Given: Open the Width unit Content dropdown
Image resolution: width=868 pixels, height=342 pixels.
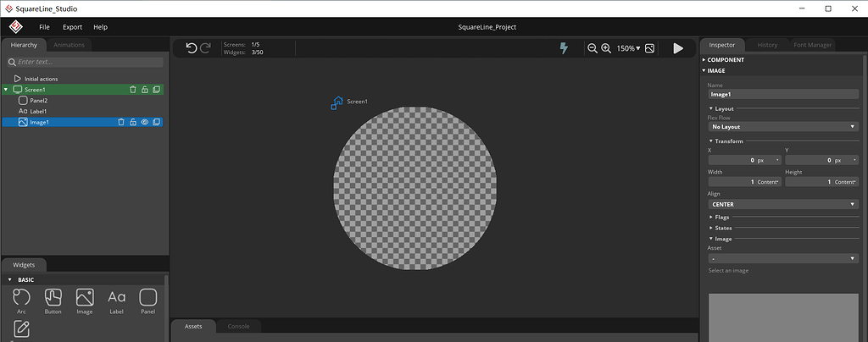Looking at the screenshot, I should (x=769, y=182).
